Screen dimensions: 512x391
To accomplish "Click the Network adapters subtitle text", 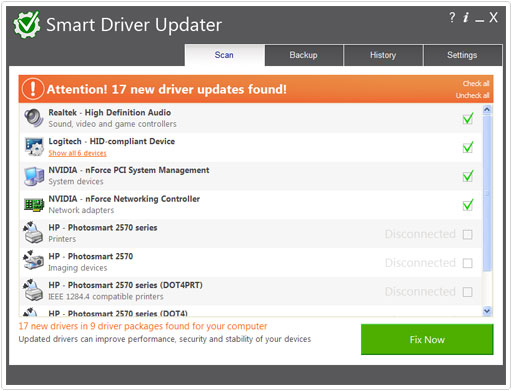I will click(x=81, y=210).
